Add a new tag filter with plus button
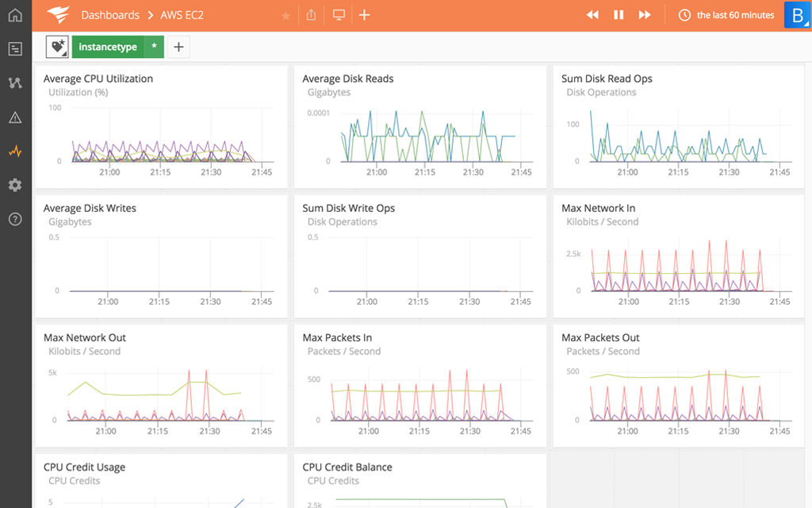The image size is (812, 508). point(178,48)
